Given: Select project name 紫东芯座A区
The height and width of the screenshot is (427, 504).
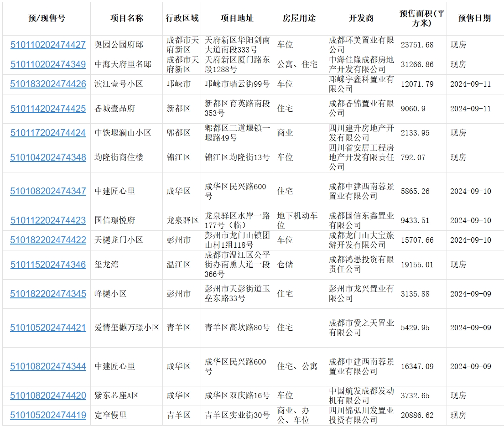Looking at the screenshot, I should click(117, 396).
